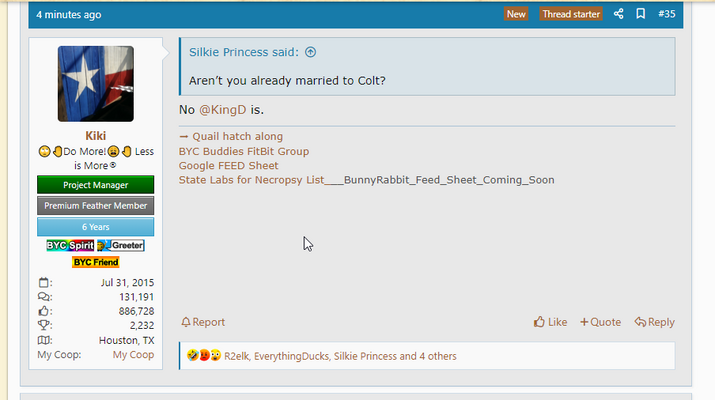The width and height of the screenshot is (715, 400).
Task: Click the 'Houston, TX' location link
Action: tap(126, 340)
